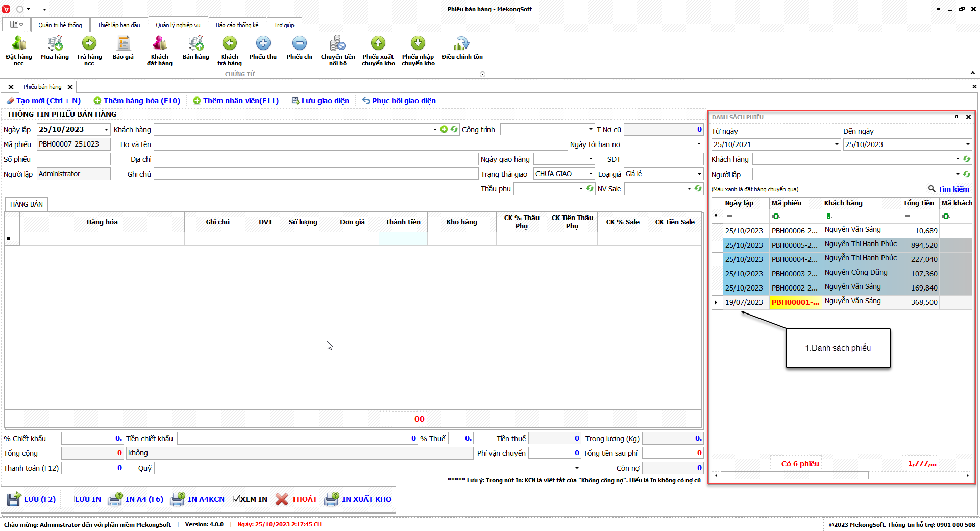The width and height of the screenshot is (980, 531).
Task: Select the Phiếu thu icon
Action: click(263, 44)
